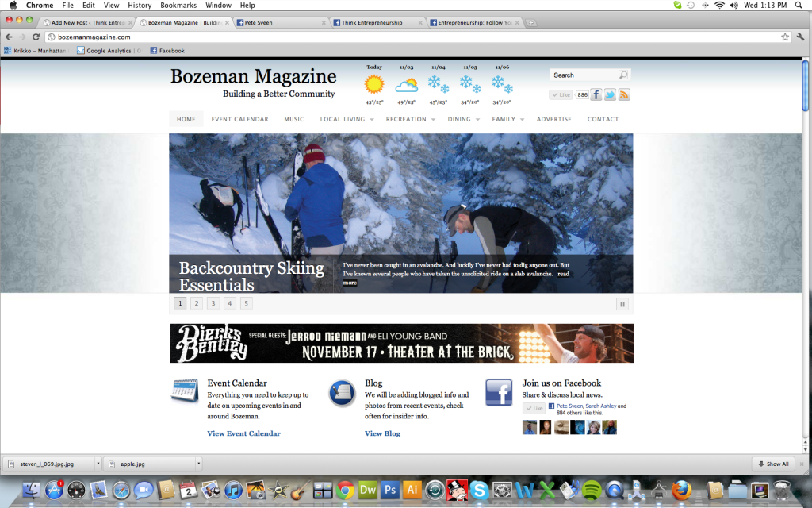Open Skype from the Dock

tap(480, 489)
